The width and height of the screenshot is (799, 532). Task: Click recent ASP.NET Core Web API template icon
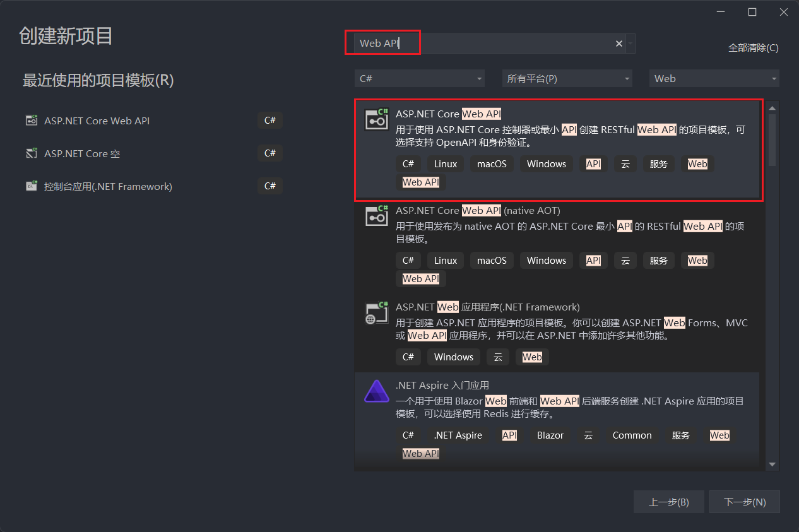click(x=32, y=121)
